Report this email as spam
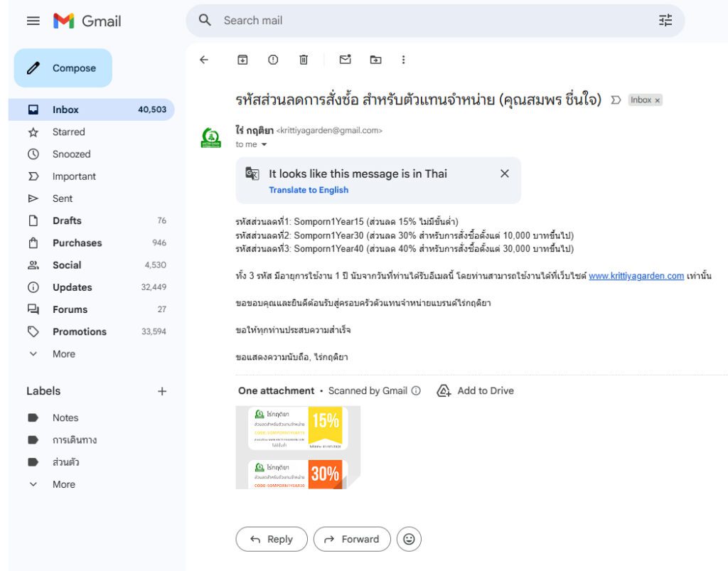Image resolution: width=728 pixels, height=571 pixels. click(273, 60)
